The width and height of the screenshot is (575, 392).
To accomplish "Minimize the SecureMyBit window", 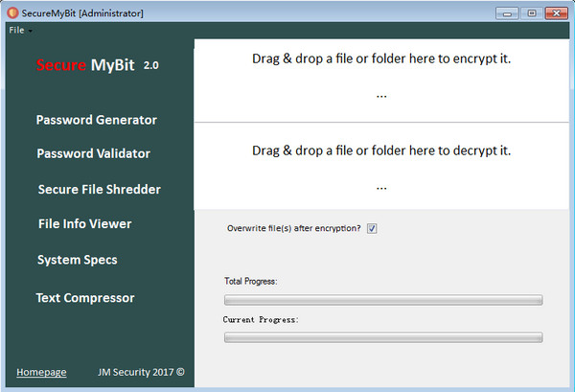I will [507, 13].
